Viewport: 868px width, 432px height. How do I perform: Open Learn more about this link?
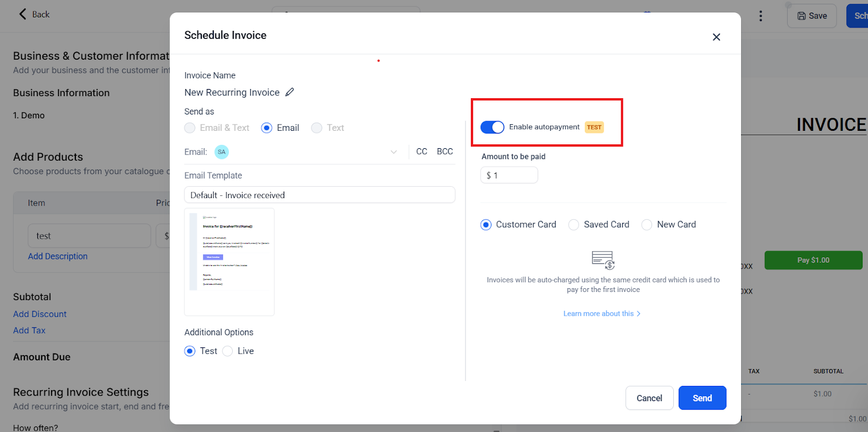click(602, 314)
